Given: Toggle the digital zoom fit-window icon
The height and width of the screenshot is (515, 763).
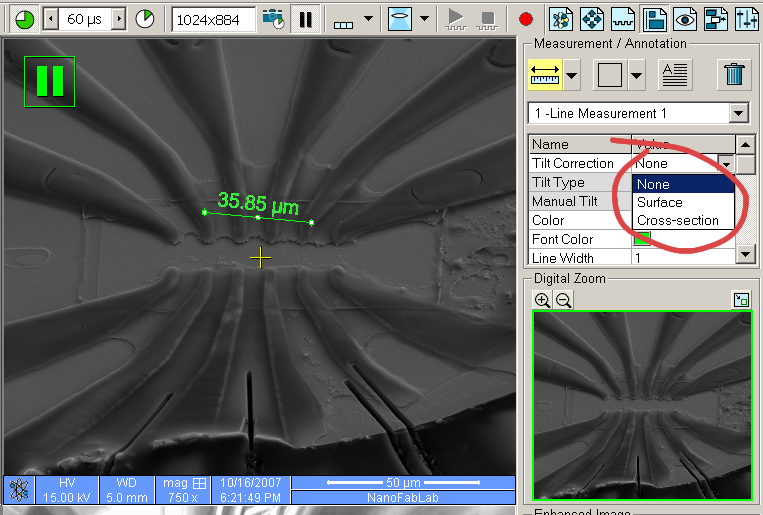Looking at the screenshot, I should tap(741, 299).
